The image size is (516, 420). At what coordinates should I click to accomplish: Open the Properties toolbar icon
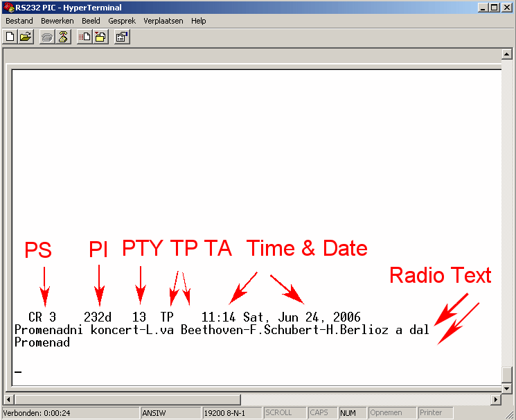121,37
